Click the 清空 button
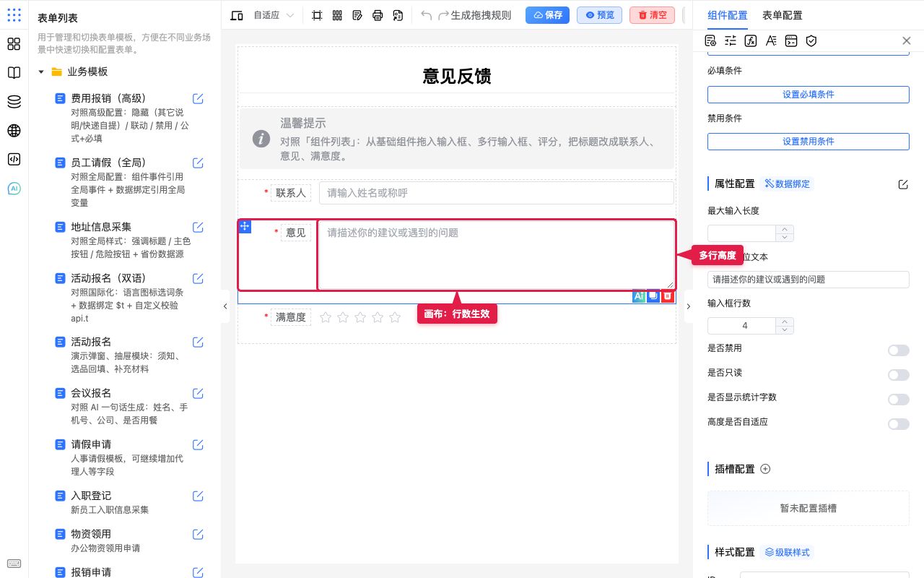Image resolution: width=924 pixels, height=578 pixels. 652,15
